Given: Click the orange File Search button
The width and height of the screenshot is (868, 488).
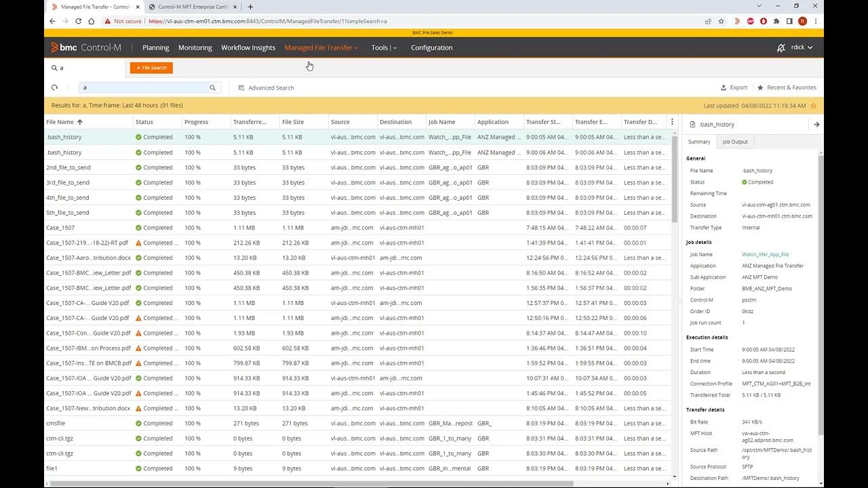Looking at the screenshot, I should [151, 68].
